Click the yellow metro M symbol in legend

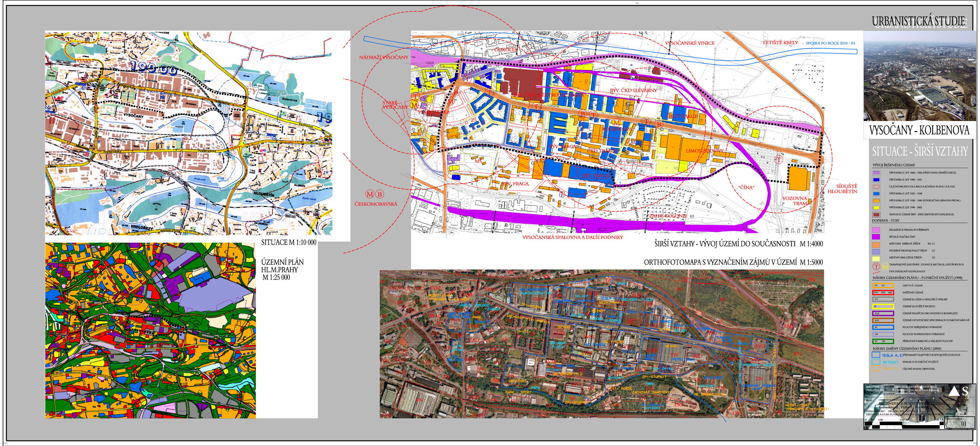pyautogui.click(x=885, y=266)
